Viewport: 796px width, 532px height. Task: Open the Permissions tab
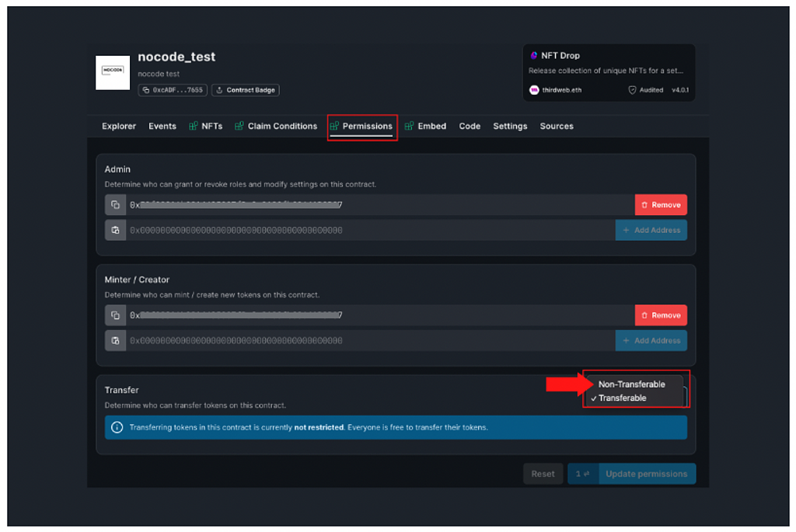(362, 127)
